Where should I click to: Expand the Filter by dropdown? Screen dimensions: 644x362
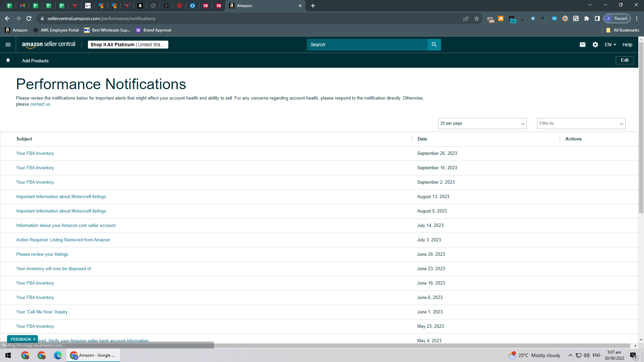click(x=581, y=123)
